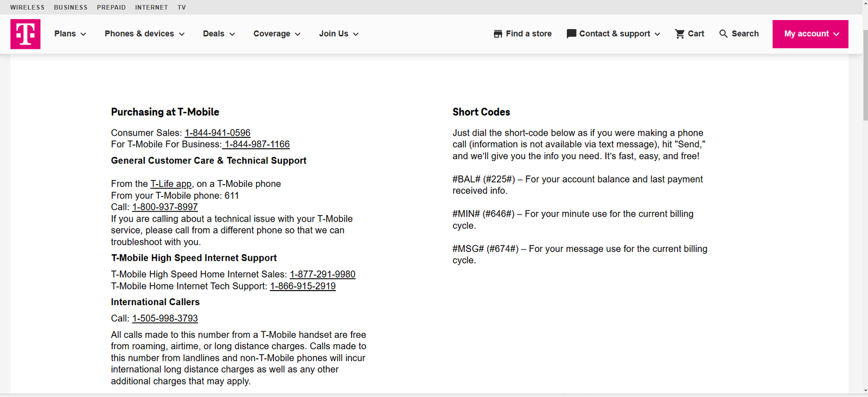Click the Find a store icon
The height and width of the screenshot is (397, 868).
[497, 33]
